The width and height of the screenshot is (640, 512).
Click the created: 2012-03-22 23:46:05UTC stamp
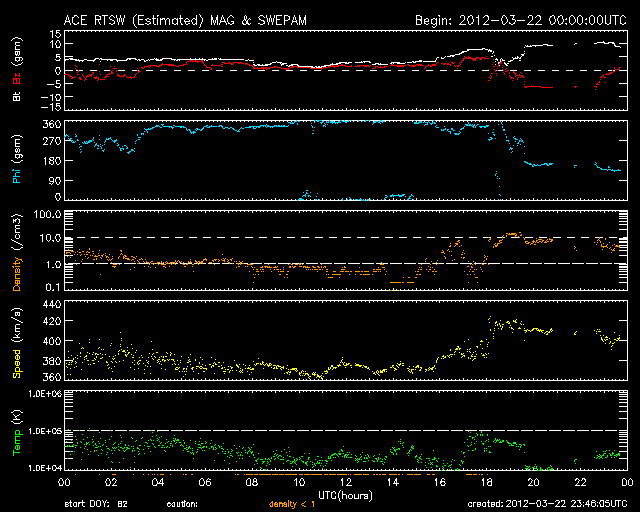(x=547, y=504)
